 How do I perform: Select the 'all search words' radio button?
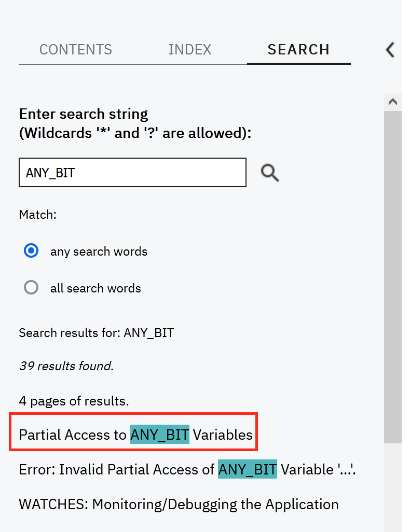(x=31, y=287)
